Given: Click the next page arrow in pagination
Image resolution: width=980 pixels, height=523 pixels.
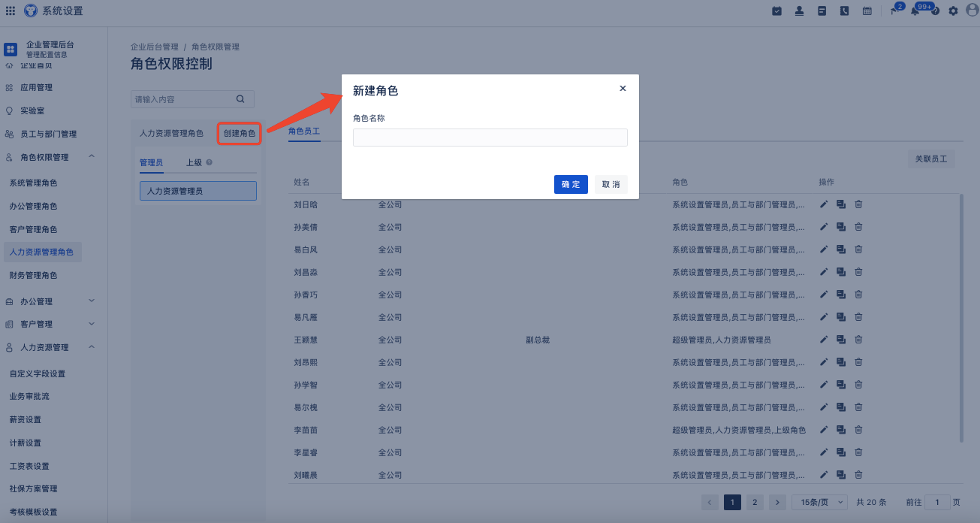Looking at the screenshot, I should pyautogui.click(x=777, y=502).
